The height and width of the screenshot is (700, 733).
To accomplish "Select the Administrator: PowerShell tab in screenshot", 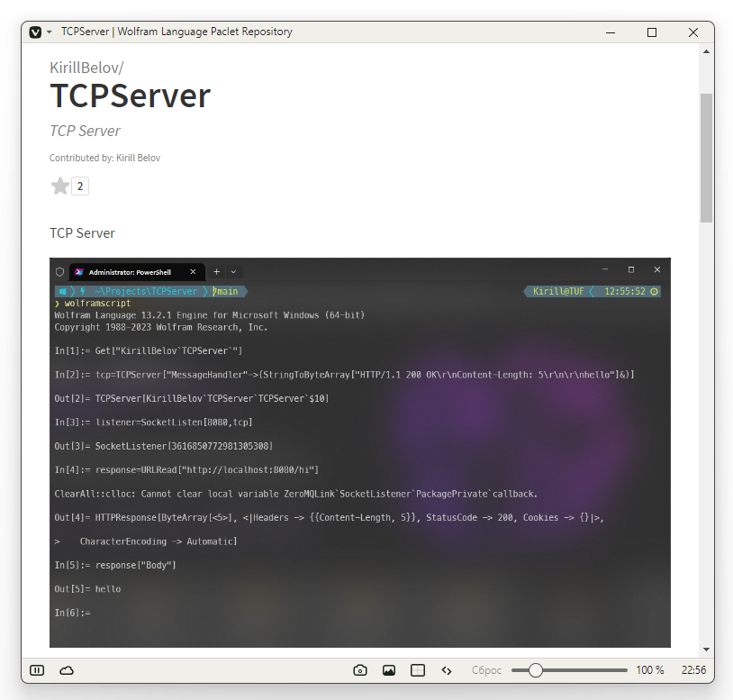I will tap(137, 272).
